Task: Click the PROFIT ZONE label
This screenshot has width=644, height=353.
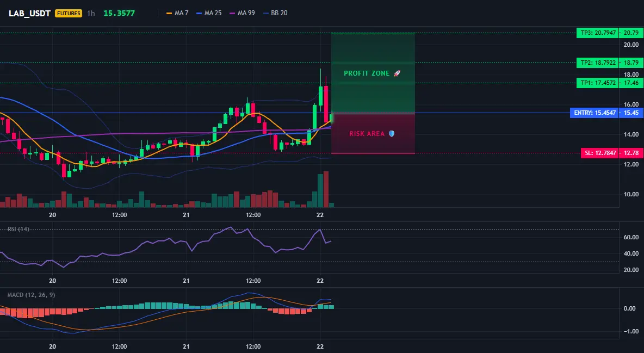Action: [367, 73]
